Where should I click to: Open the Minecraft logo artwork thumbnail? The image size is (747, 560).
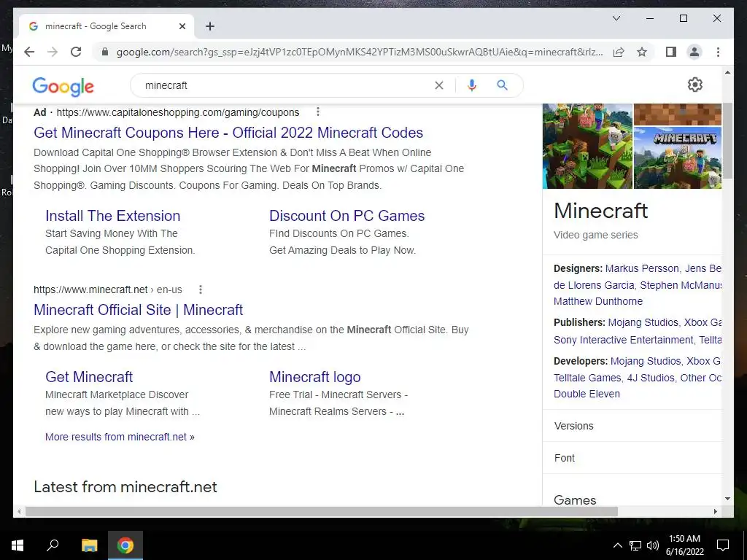[678, 157]
